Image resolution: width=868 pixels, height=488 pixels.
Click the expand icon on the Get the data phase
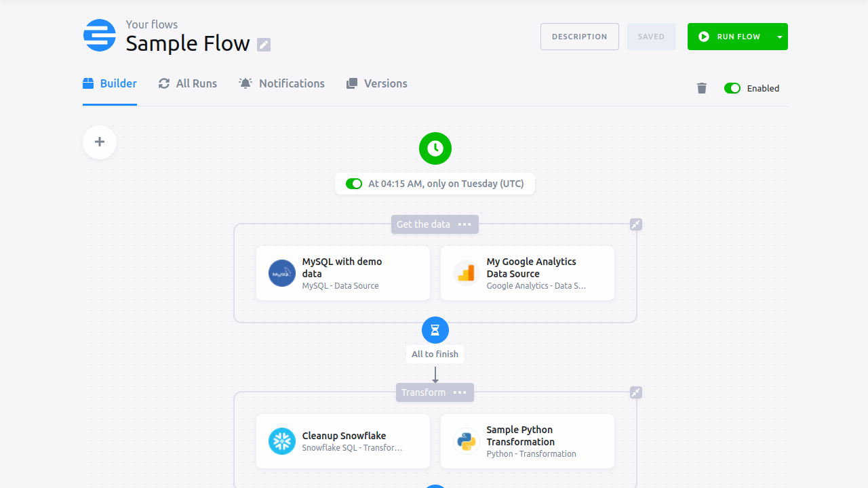[635, 224]
